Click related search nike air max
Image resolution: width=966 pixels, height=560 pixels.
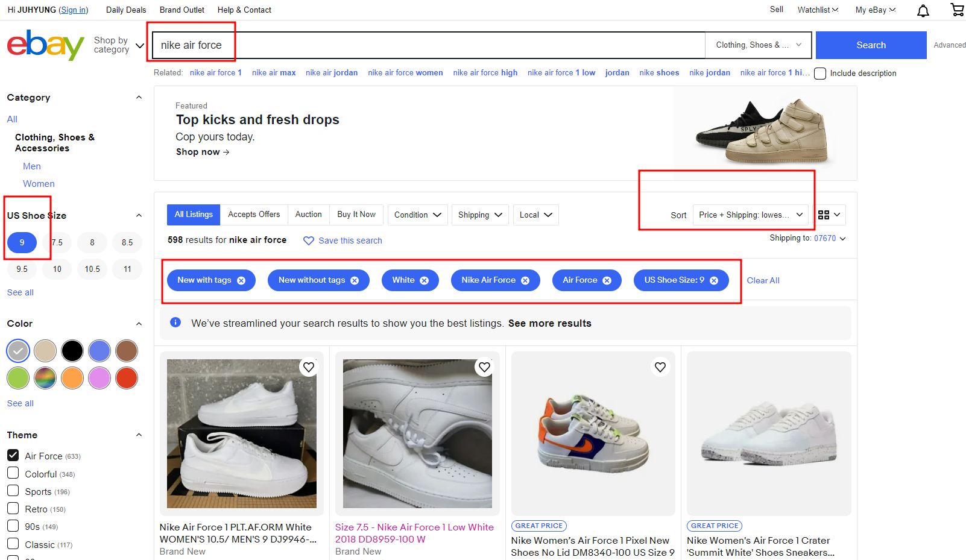coord(274,73)
